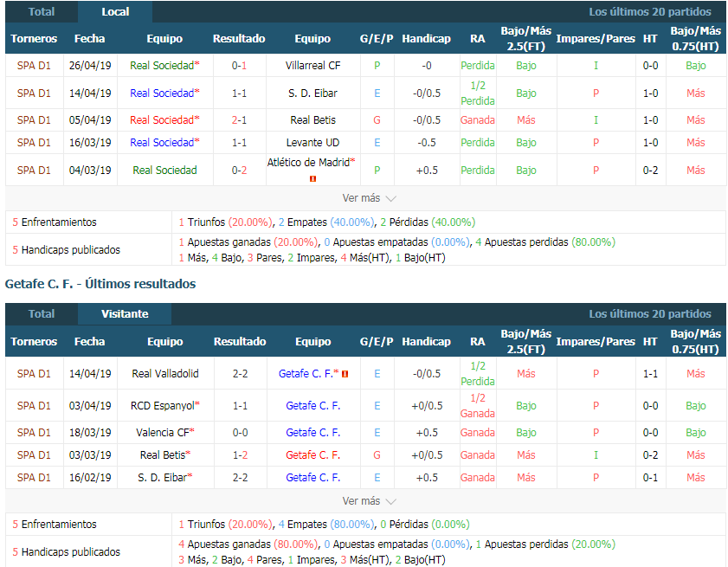Click the red card icon beside Getafe C. F. in the Real Valladolid row

(345, 374)
